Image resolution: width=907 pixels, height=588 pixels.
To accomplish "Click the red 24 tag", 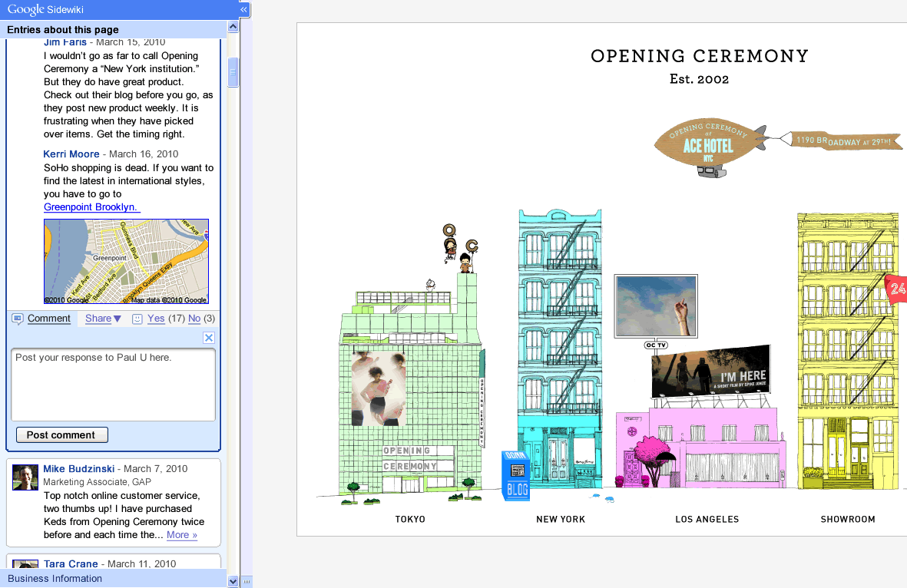I will tap(896, 288).
